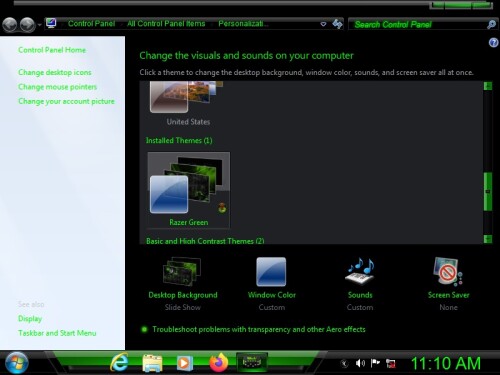Open Change mouse pointers link

pyautogui.click(x=57, y=87)
